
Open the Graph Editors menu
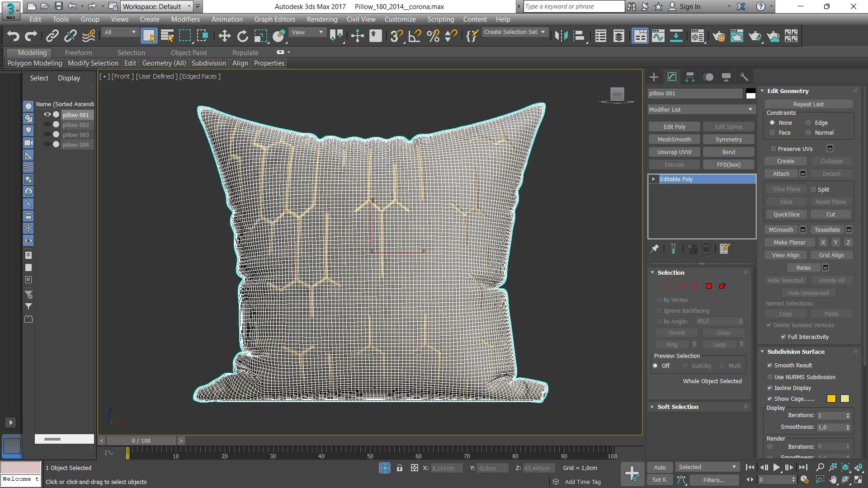(x=274, y=19)
